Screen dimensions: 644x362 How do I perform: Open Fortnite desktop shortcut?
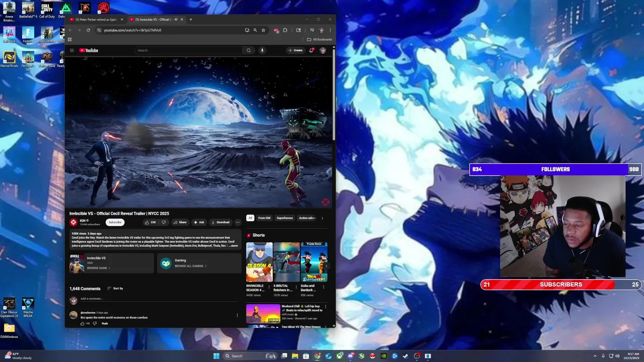pyautogui.click(x=28, y=35)
